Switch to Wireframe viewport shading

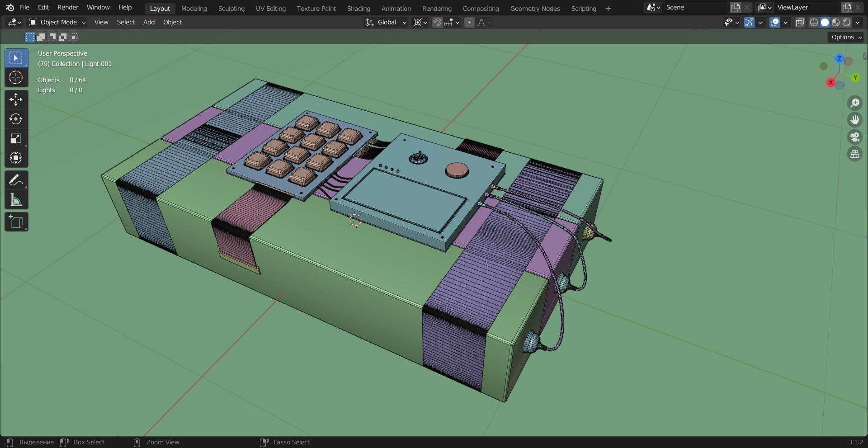coord(814,22)
